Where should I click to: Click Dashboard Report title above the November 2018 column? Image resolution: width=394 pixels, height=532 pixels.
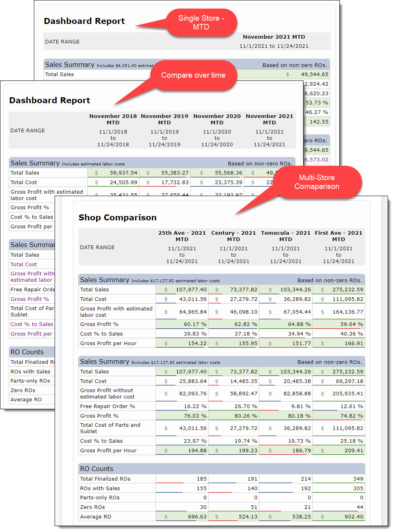49,100
